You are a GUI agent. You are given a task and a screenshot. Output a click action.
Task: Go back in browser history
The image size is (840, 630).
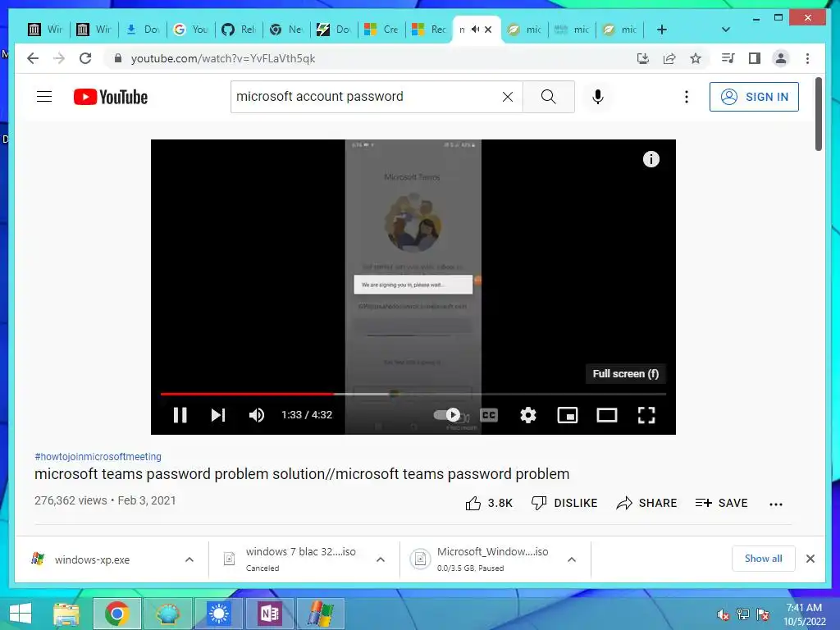(x=33, y=58)
